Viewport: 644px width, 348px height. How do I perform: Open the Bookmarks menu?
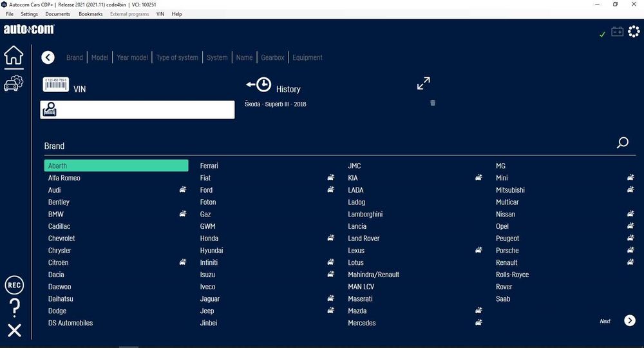coord(90,14)
